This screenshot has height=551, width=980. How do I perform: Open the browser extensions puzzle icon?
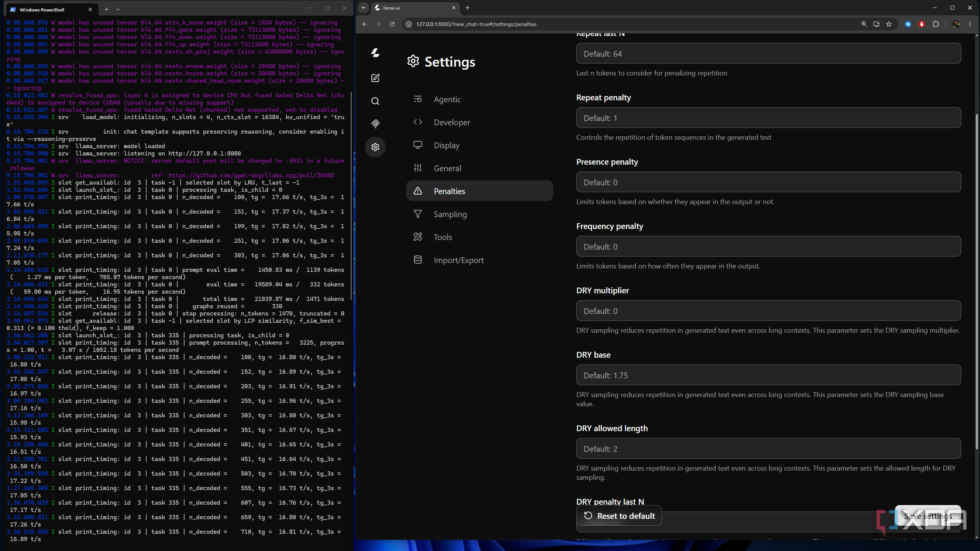click(x=936, y=24)
